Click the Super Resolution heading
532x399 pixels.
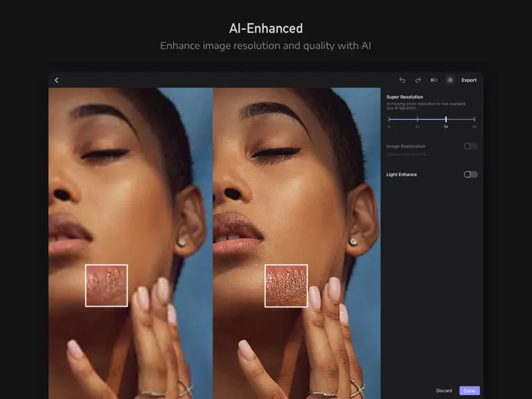(405, 97)
